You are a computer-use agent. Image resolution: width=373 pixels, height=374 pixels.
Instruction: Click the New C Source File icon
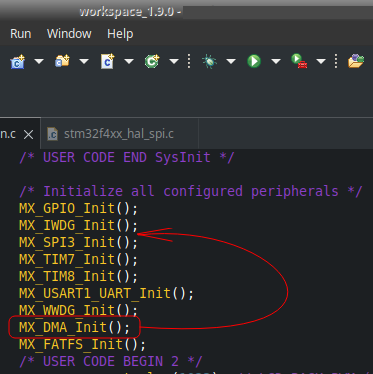pos(107,61)
